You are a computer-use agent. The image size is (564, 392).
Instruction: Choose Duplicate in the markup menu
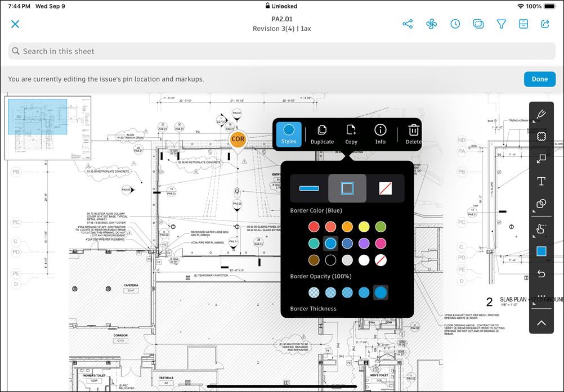tap(322, 135)
